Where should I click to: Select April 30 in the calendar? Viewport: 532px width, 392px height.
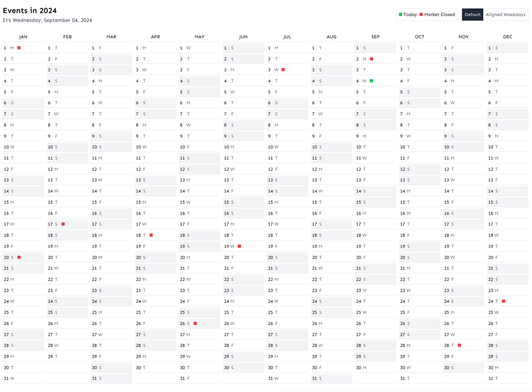click(155, 368)
